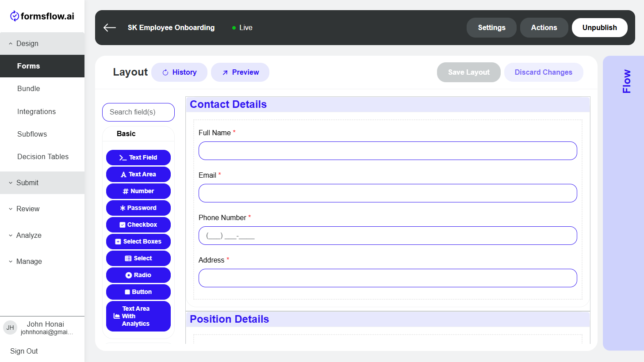The height and width of the screenshot is (362, 644).
Task: Click the Radio component dot icon
Action: click(x=129, y=275)
